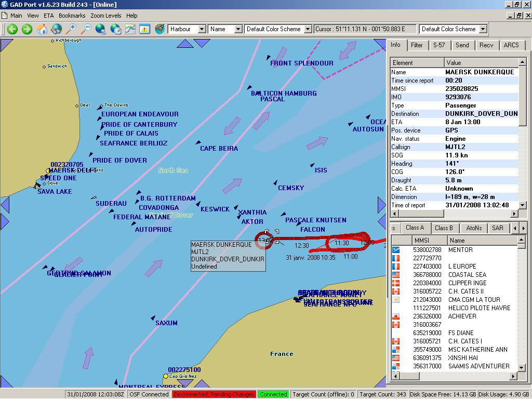This screenshot has height=399, width=532.
Task: Open Default Color Scheme dropdown left of Cursor
Action: coord(308,29)
